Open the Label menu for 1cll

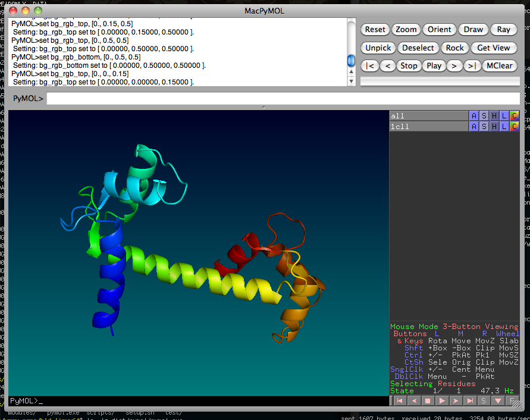tap(504, 127)
